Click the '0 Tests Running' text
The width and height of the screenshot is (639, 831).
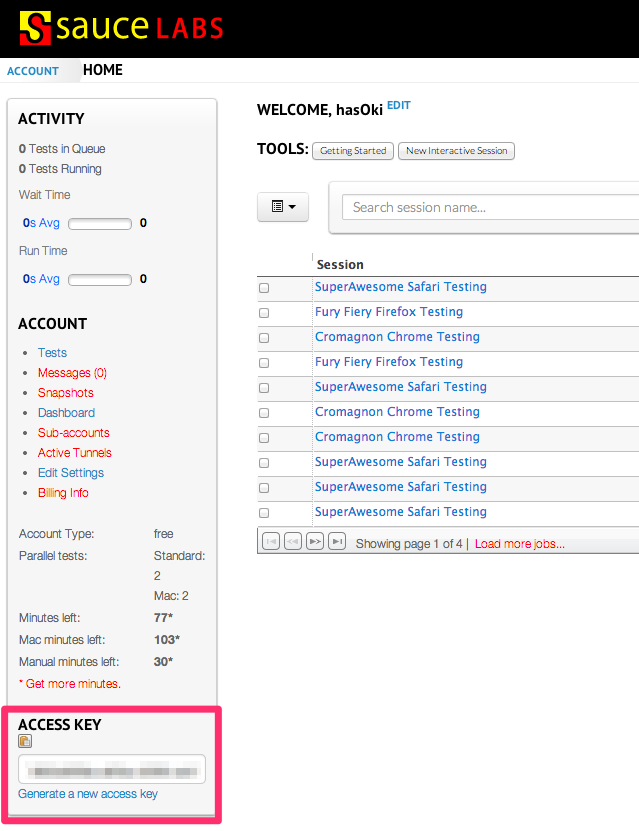[60, 169]
